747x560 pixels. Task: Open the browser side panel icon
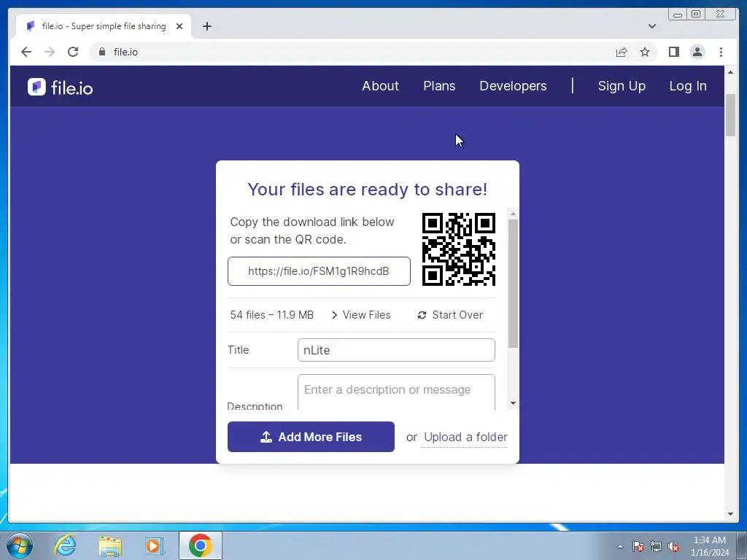pos(673,52)
